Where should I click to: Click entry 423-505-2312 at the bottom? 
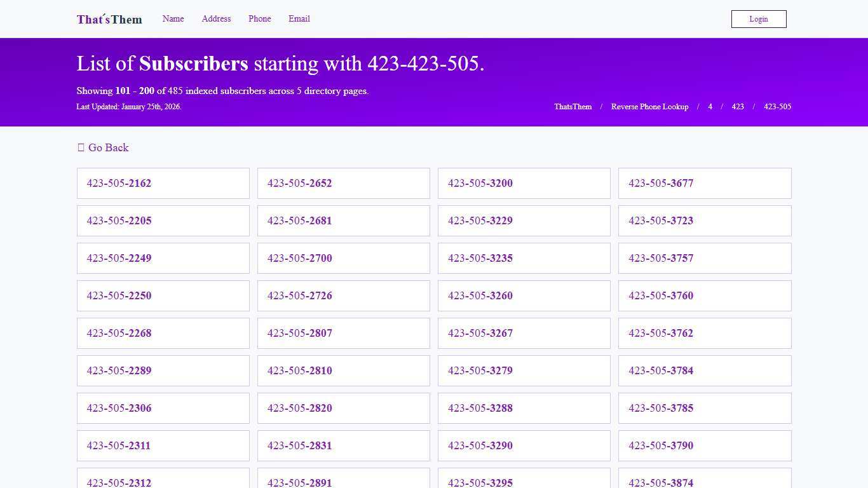pos(119,483)
